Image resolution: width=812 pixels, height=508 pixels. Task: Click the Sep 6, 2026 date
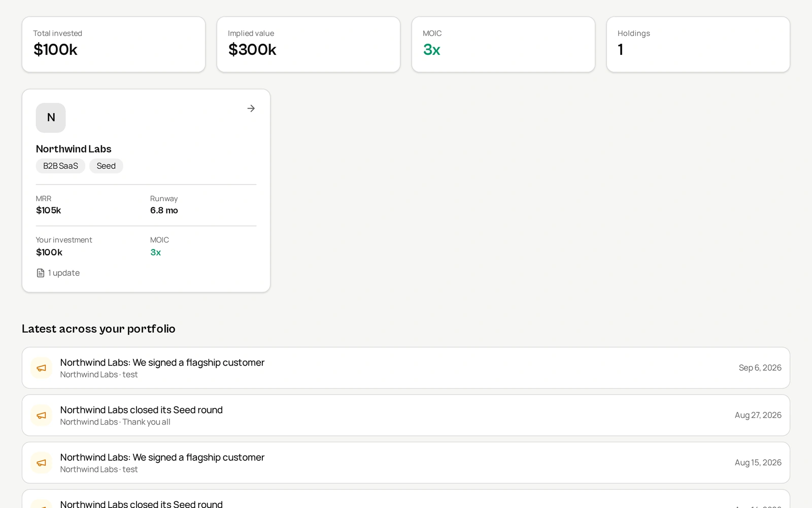[760, 368]
